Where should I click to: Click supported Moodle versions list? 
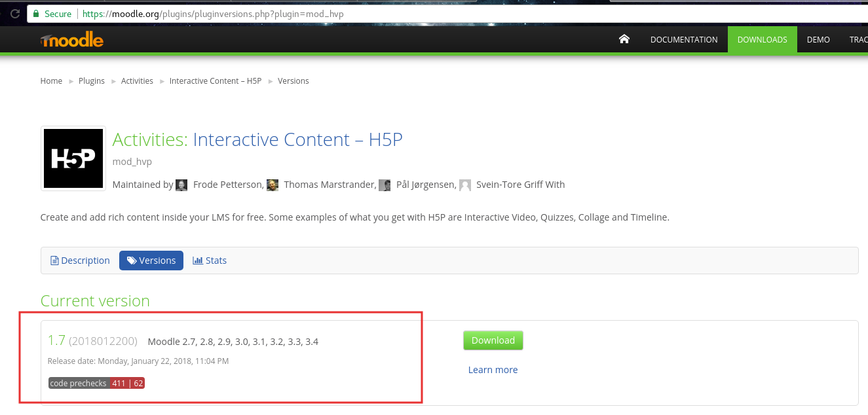pyautogui.click(x=233, y=342)
